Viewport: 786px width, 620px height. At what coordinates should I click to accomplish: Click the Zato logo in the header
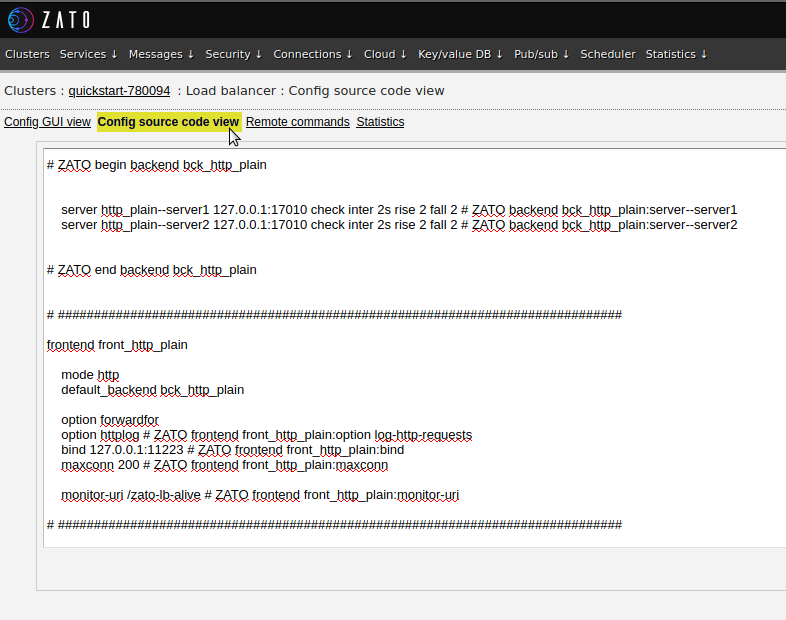point(49,19)
